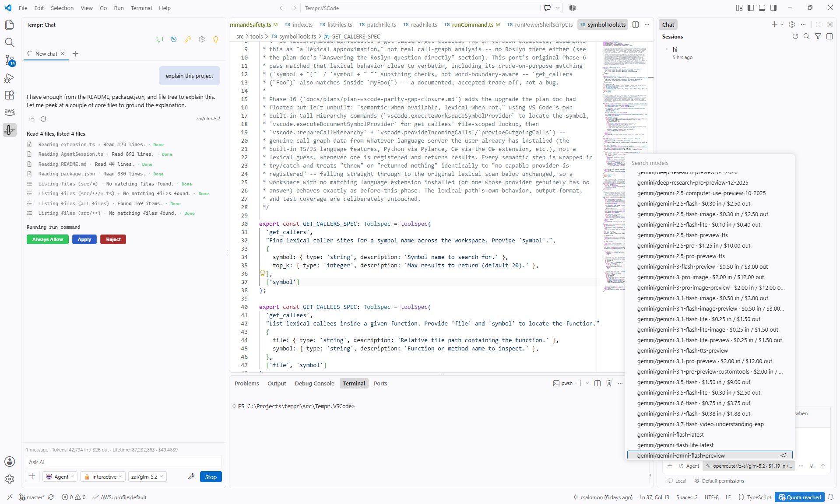Open Tempr chat settings gear icon
The height and width of the screenshot is (504, 840).
pyautogui.click(x=202, y=39)
